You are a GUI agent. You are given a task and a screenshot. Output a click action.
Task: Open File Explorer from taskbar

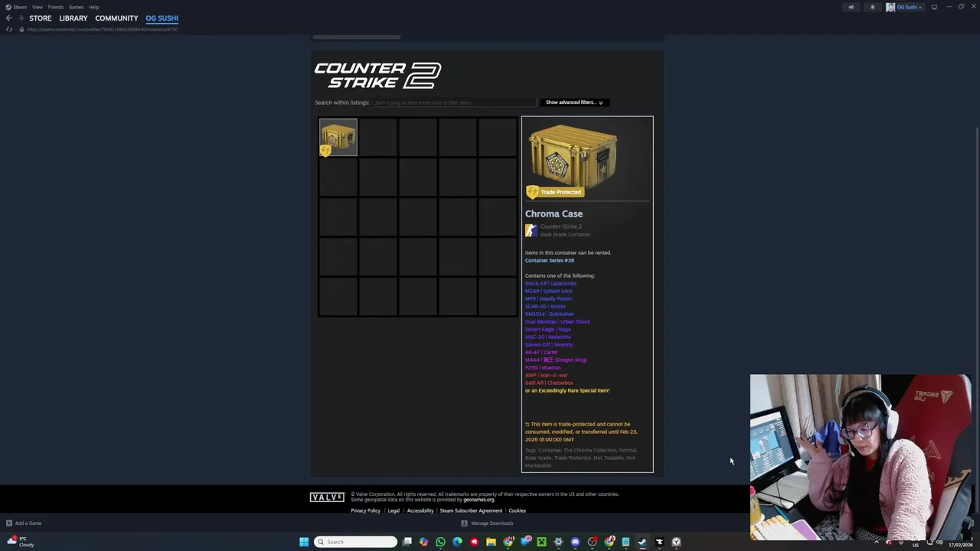(491, 542)
